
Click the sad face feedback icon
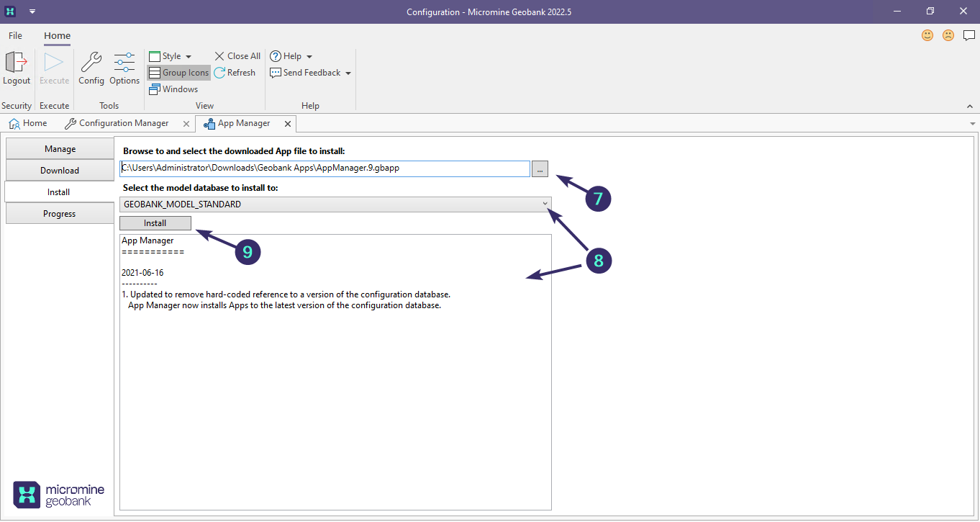pos(948,35)
